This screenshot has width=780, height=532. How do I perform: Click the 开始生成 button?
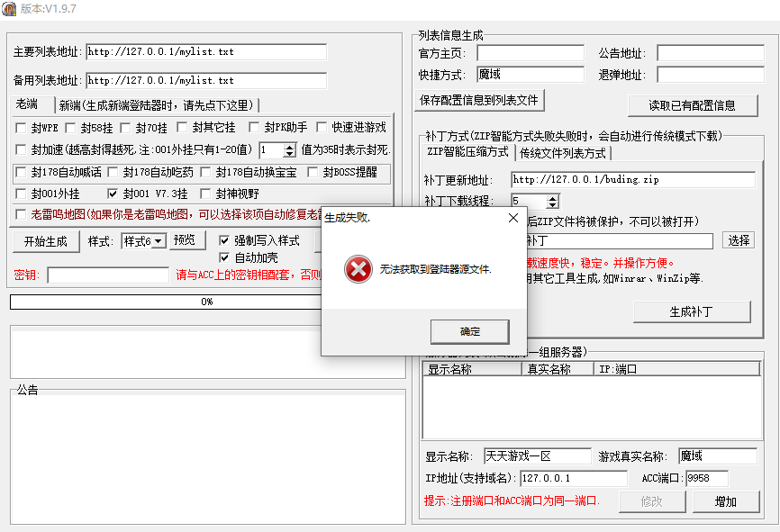pyautogui.click(x=46, y=241)
